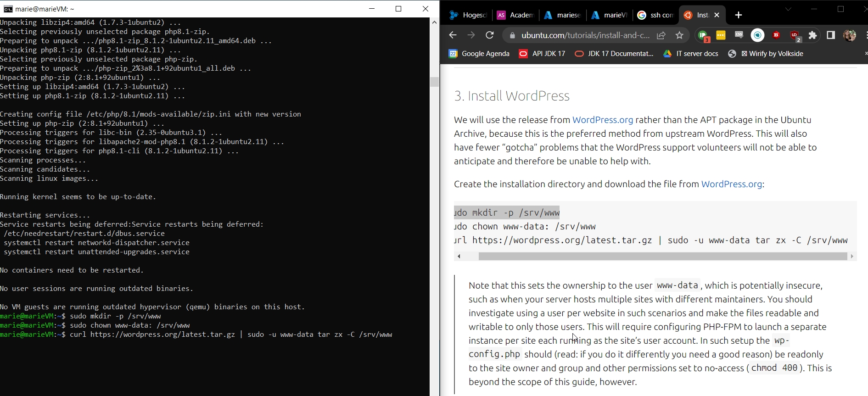
Task: Click the curl wordpress.org code line
Action: [x=651, y=240]
